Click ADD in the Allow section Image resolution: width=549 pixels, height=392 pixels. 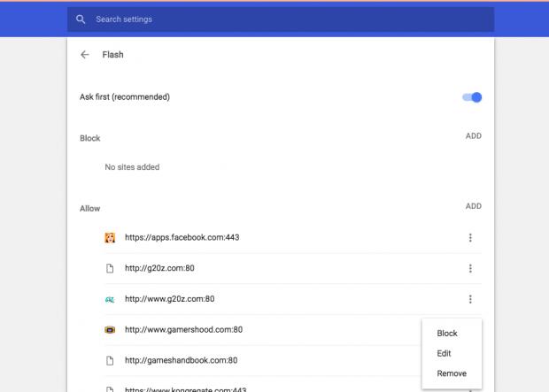coord(473,206)
